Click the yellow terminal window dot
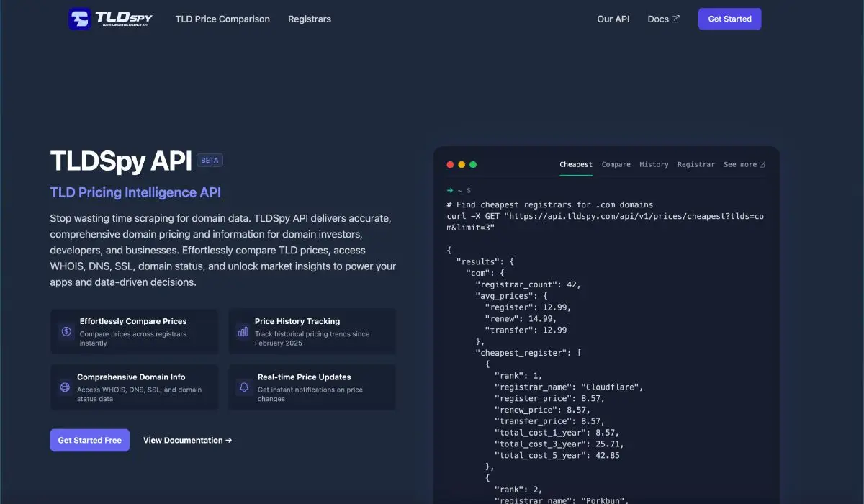The image size is (864, 504). point(462,165)
